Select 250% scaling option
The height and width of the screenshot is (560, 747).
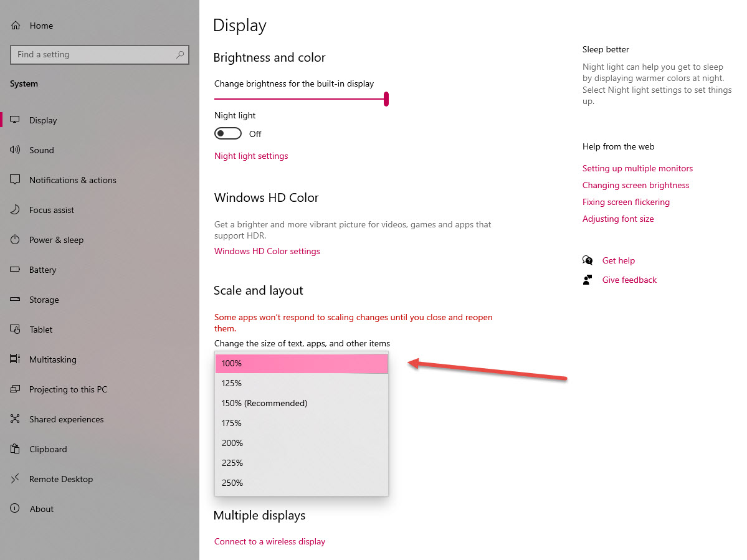(302, 483)
